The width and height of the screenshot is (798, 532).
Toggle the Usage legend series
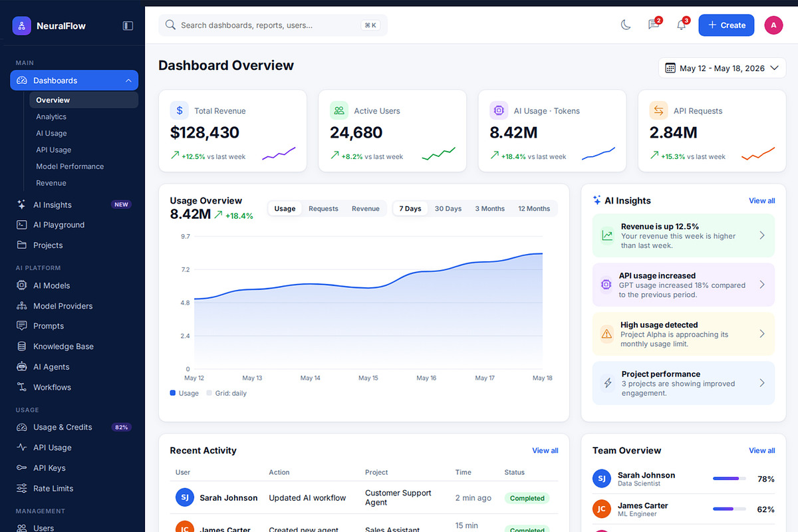click(185, 393)
